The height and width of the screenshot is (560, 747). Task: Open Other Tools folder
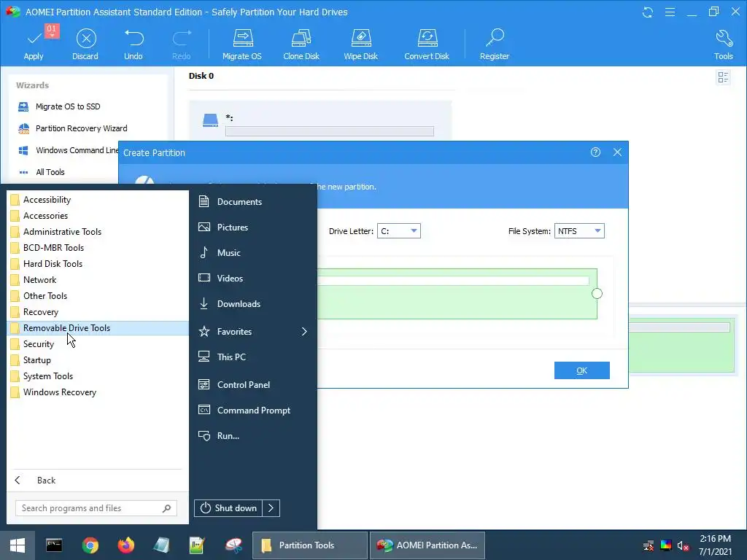[98, 296]
